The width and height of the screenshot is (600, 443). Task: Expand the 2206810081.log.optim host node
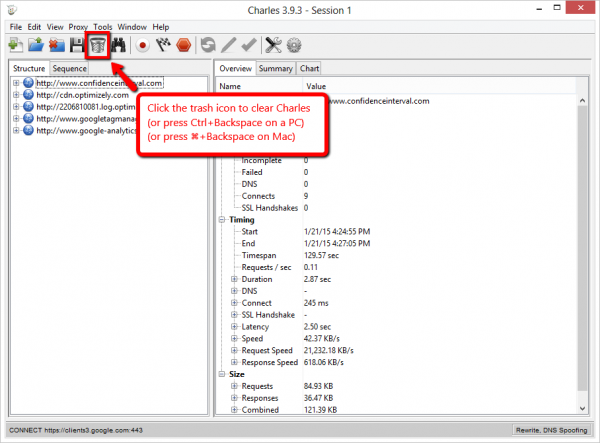pyautogui.click(x=16, y=106)
